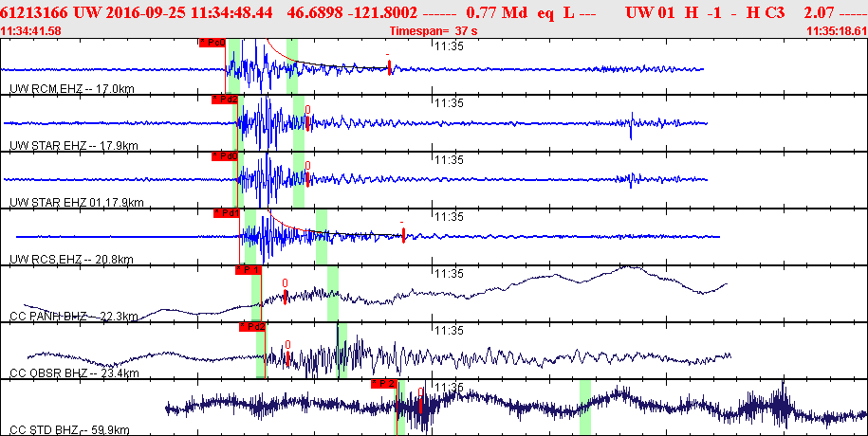Viewport: 868px width, 436px height.
Task: Click the red 0 marker on STD trace
Action: tap(420, 405)
